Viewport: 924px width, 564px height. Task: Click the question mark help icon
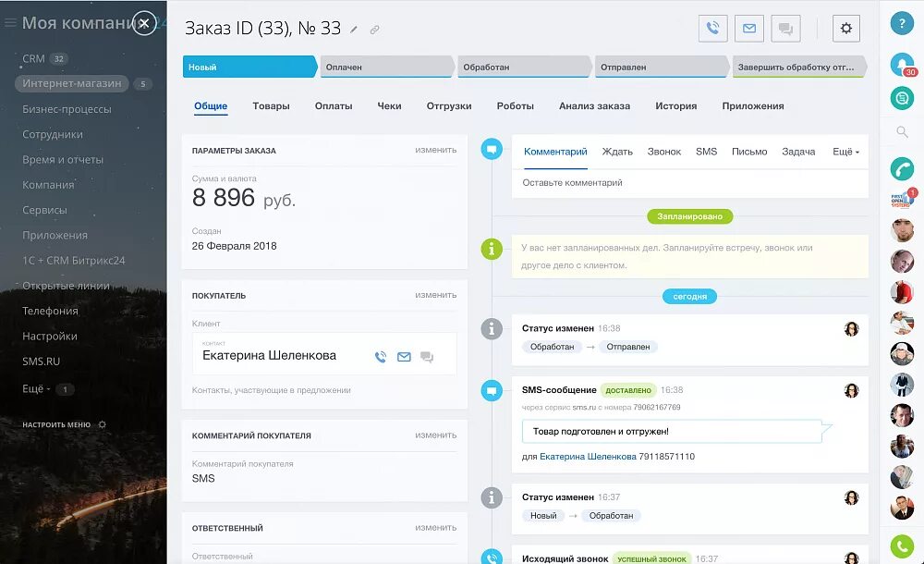coord(902,23)
